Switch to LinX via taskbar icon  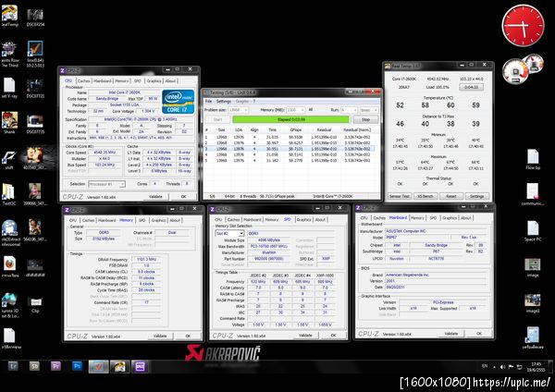click(98, 366)
